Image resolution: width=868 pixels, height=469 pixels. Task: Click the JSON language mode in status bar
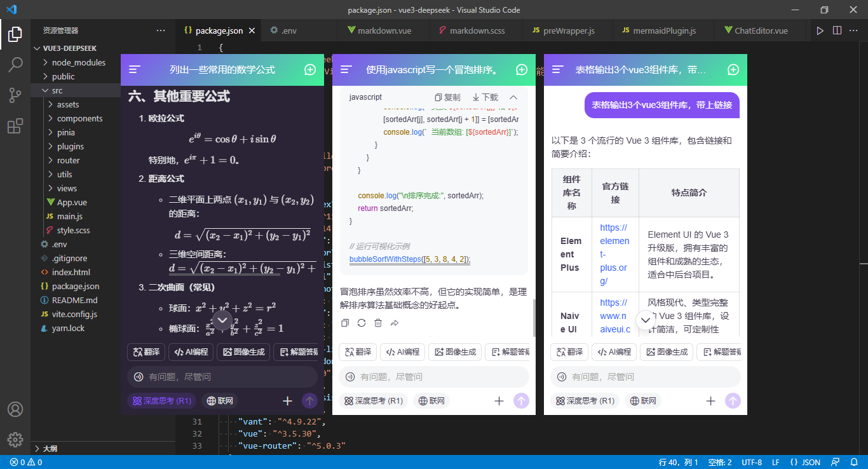(805, 462)
